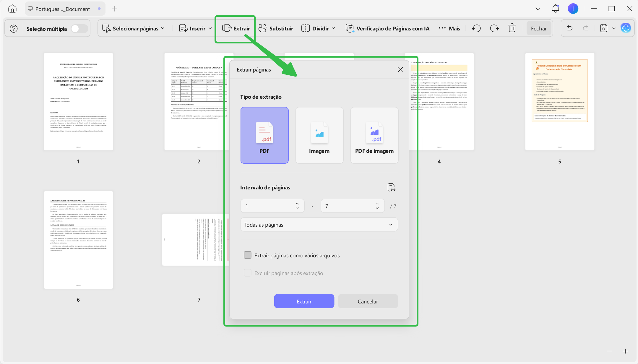Open the notifications bell
The height and width of the screenshot is (364, 638).
point(556,9)
